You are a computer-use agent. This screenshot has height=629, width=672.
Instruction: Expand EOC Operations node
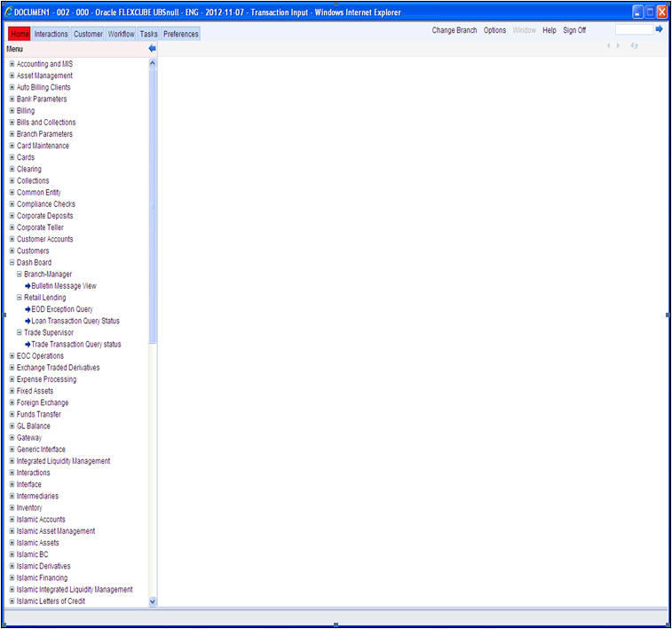click(12, 356)
